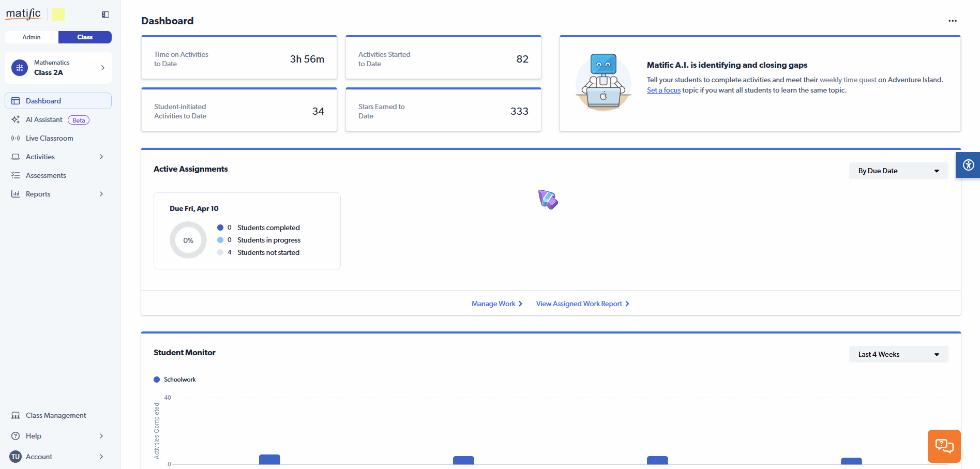Open the Dashboard from the sidebar
Viewport: 980px width, 469px height.
(43, 101)
